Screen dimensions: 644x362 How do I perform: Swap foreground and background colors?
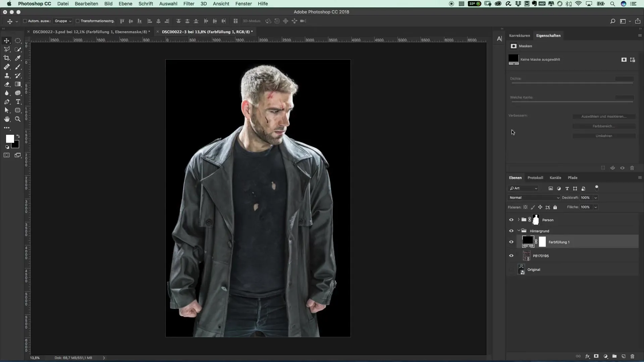(x=18, y=136)
